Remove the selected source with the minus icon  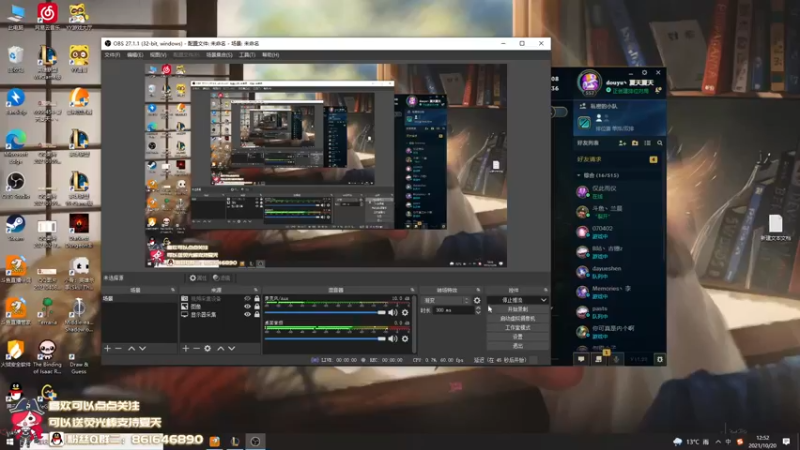(x=196, y=348)
